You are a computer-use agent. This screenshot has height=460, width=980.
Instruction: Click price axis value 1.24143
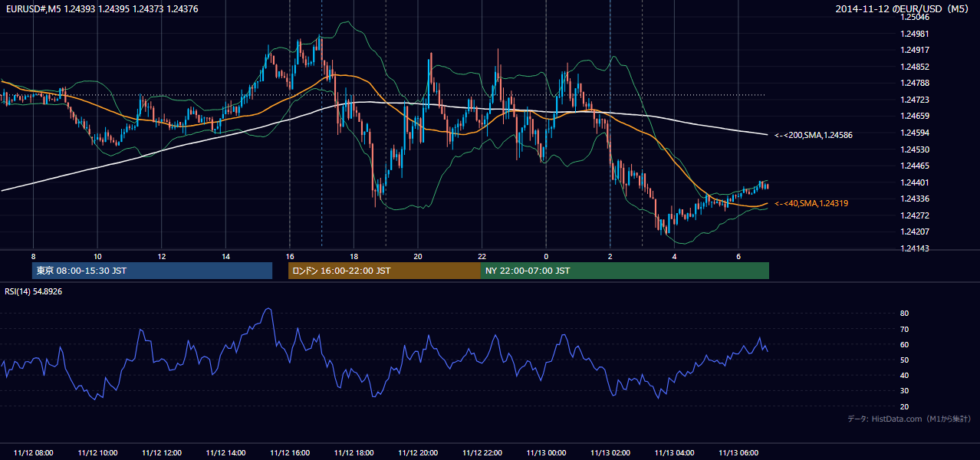pos(914,248)
